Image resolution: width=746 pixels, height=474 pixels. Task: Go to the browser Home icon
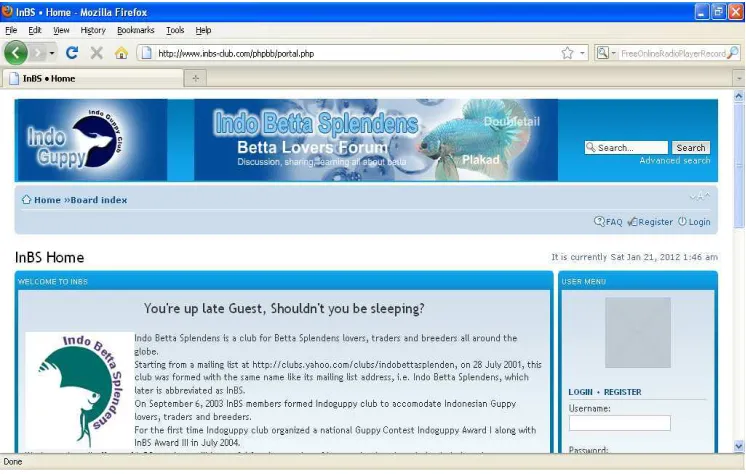point(121,53)
